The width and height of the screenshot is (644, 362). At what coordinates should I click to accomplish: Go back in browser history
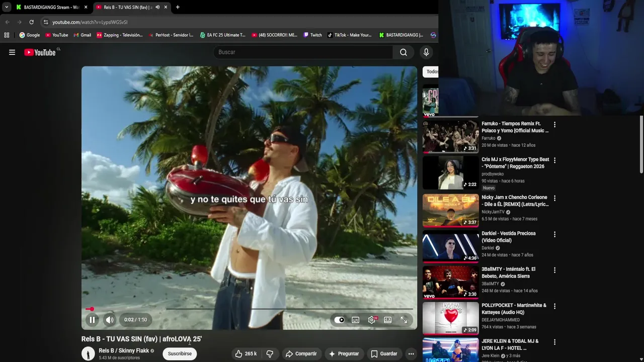(x=7, y=22)
